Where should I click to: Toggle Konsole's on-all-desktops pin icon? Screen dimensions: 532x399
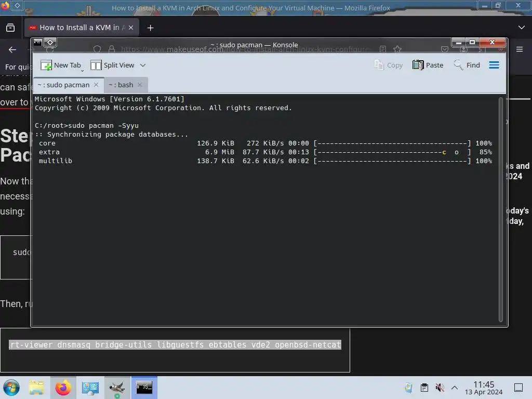coord(50,42)
